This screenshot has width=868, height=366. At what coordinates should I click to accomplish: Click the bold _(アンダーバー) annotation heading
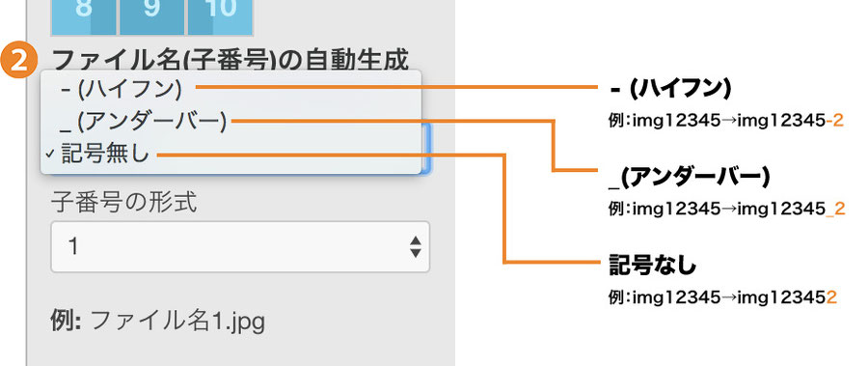690,178
